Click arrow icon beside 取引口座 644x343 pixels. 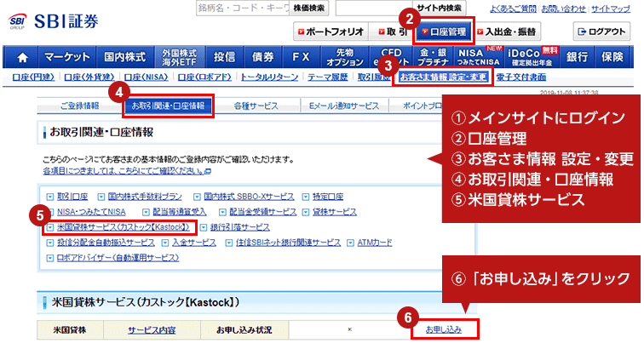point(50,197)
